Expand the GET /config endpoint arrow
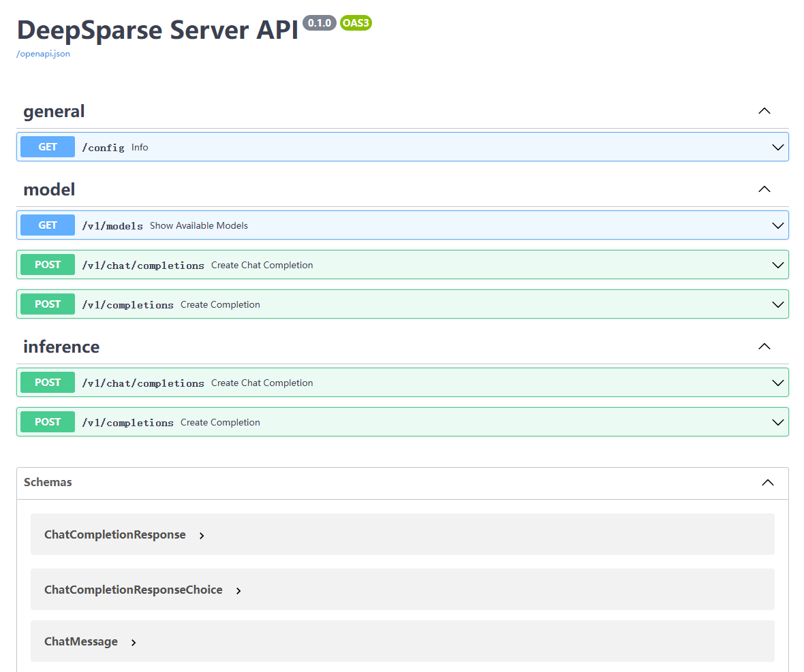The image size is (804, 672). (x=777, y=148)
